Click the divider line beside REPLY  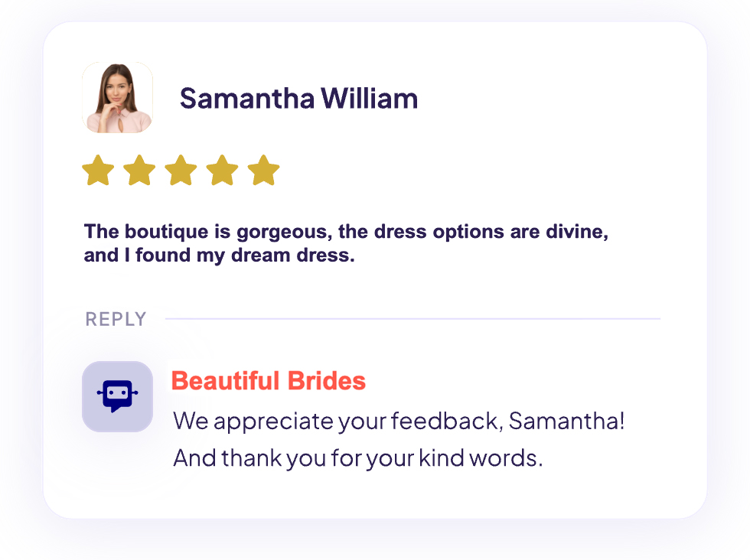click(x=413, y=318)
